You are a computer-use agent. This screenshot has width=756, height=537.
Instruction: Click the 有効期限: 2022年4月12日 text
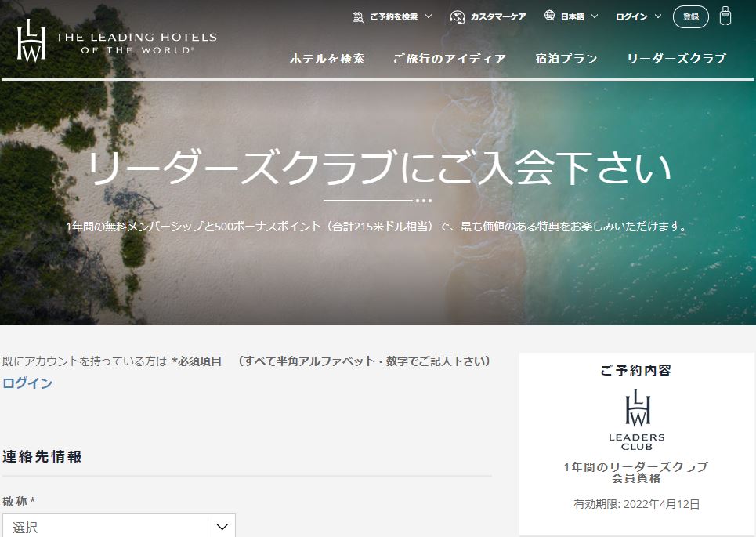click(x=636, y=504)
